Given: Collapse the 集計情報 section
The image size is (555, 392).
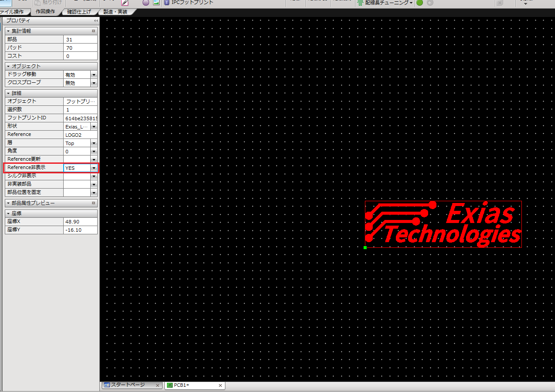Looking at the screenshot, I should (x=8, y=31).
